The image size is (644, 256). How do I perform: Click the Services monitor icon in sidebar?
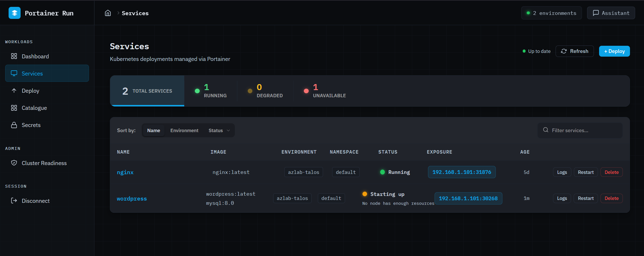pyautogui.click(x=14, y=73)
